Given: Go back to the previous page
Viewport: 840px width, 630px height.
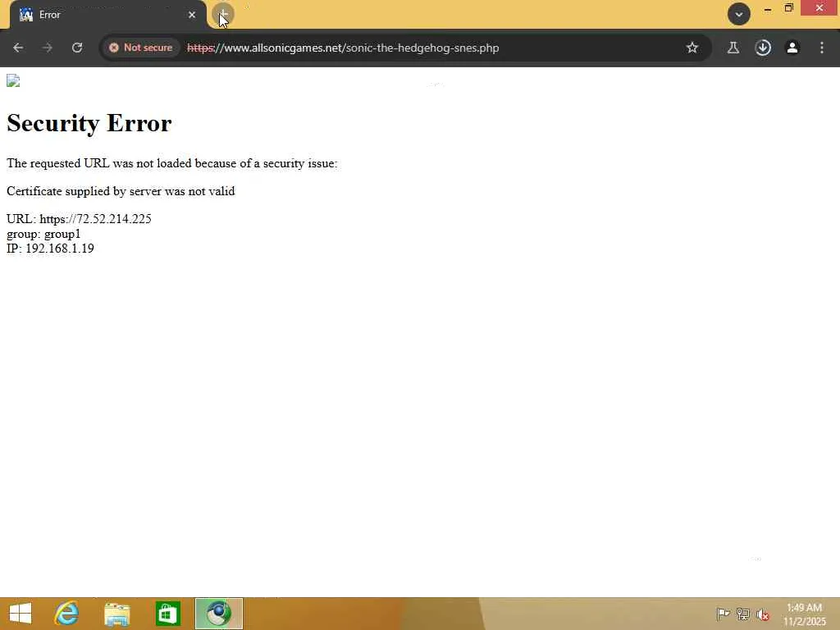Looking at the screenshot, I should pos(18,48).
